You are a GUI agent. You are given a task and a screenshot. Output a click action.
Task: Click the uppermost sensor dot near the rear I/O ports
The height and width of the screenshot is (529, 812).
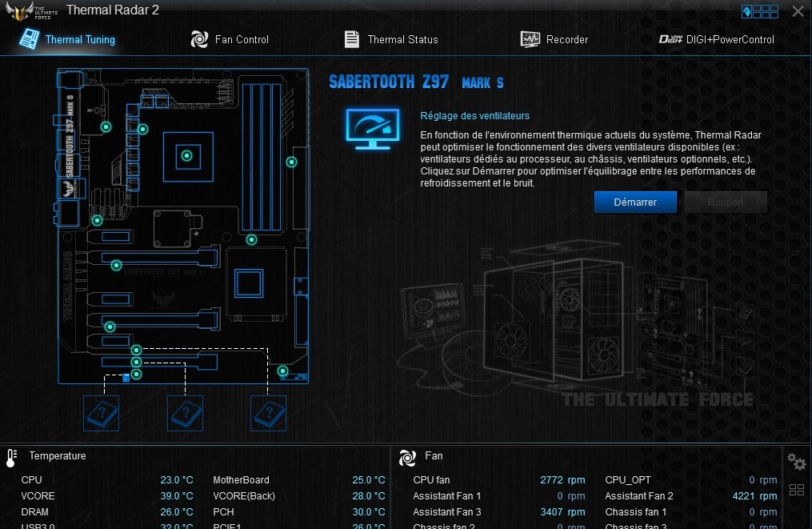106,127
